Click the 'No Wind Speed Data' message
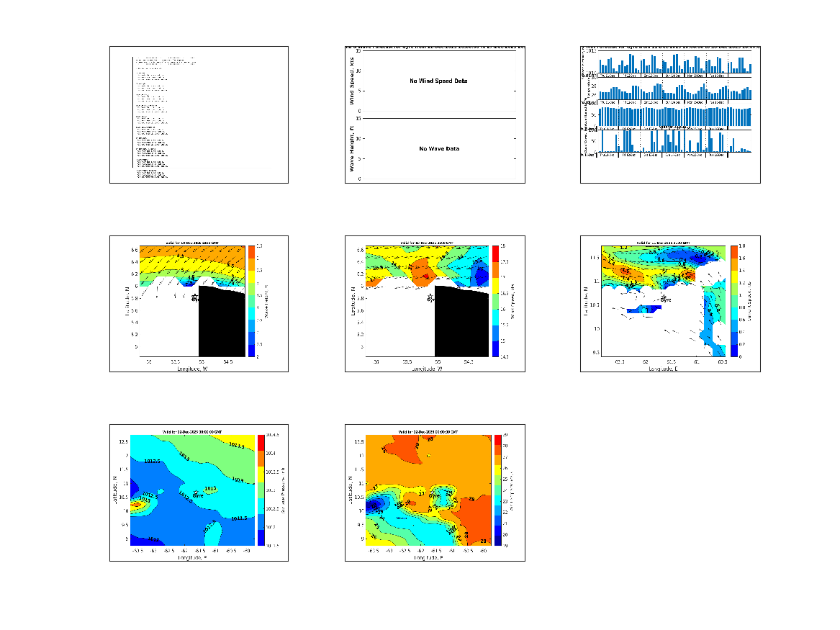 point(438,81)
